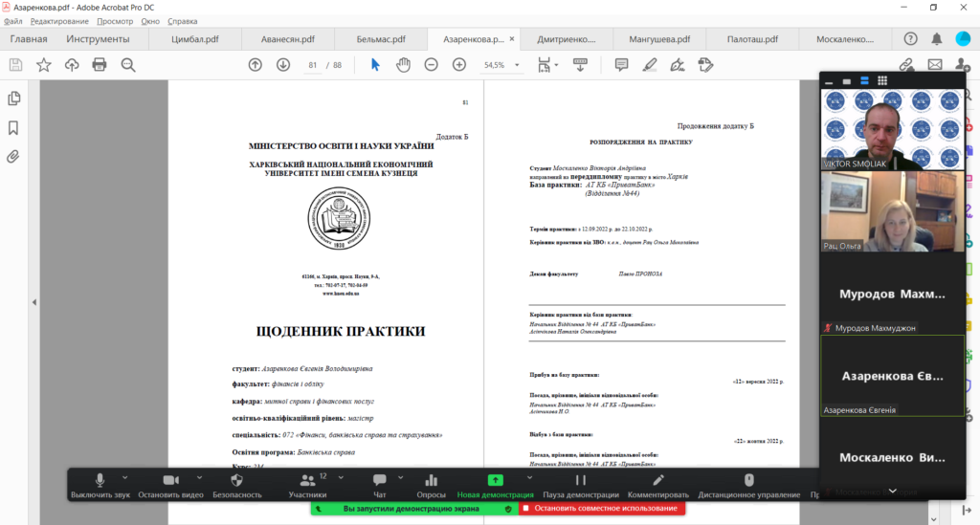Viewport: 980px width, 525px height.
Task: Mute microphone in Zoom toolbar
Action: [100, 485]
